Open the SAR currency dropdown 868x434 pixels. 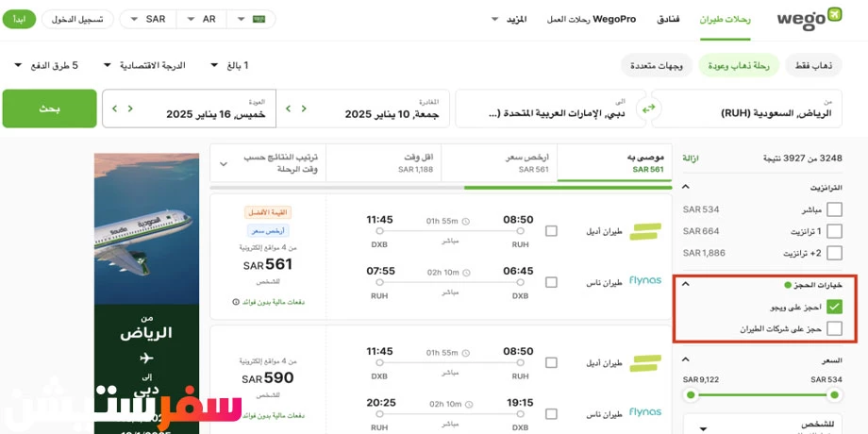click(x=148, y=19)
